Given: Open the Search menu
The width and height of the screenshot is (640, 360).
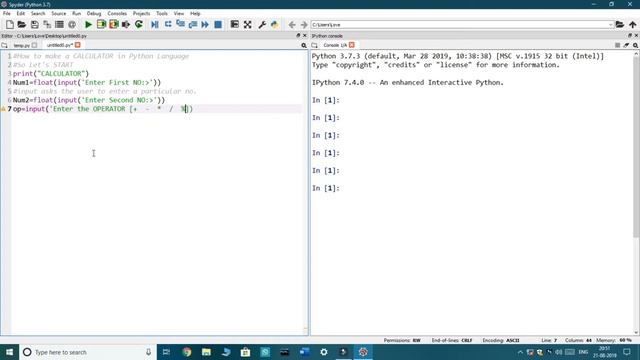Looking at the screenshot, I should click(38, 13).
